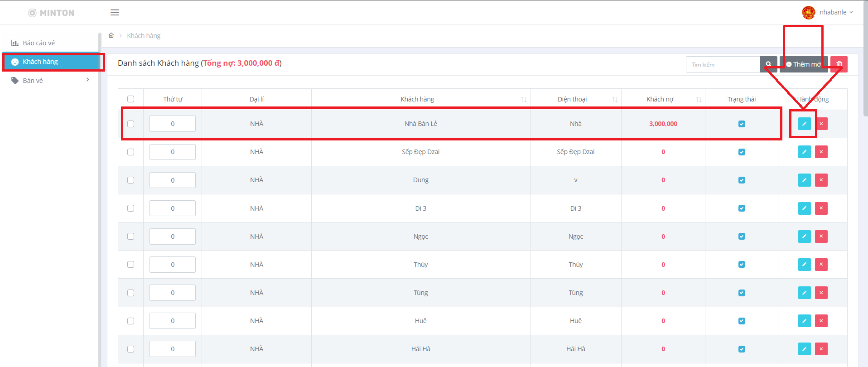The image size is (868, 367).
Task: Click edit pencil for Thúy row
Action: (x=804, y=265)
